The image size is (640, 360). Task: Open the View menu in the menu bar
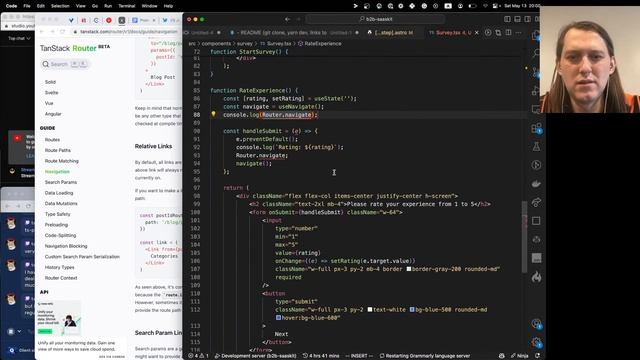[81, 6]
